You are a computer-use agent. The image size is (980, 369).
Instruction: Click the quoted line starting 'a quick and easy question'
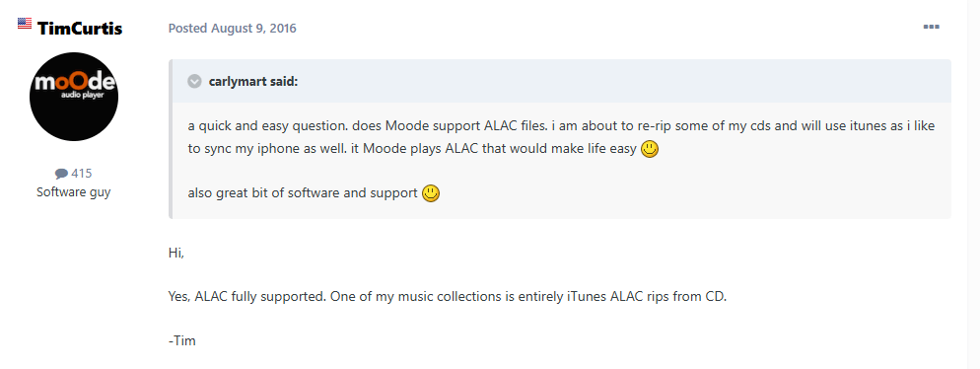click(561, 125)
